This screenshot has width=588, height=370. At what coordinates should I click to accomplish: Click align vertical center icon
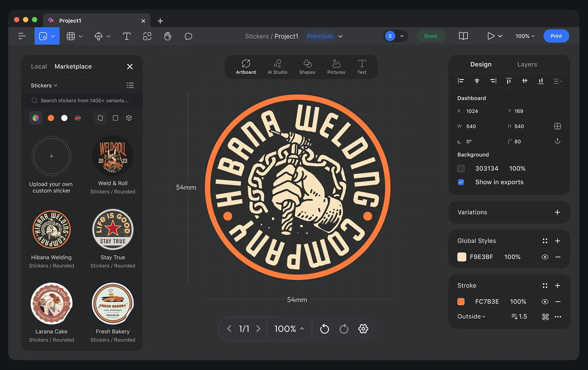(x=525, y=81)
